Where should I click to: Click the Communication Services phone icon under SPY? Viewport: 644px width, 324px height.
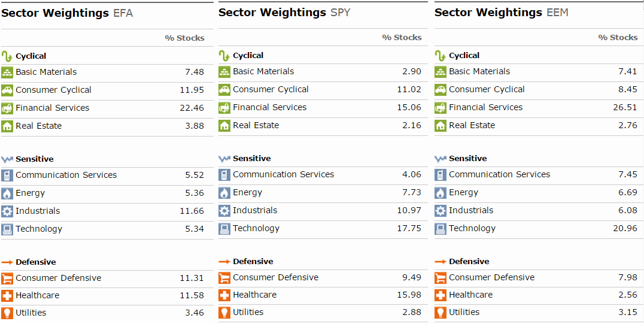pos(224,175)
